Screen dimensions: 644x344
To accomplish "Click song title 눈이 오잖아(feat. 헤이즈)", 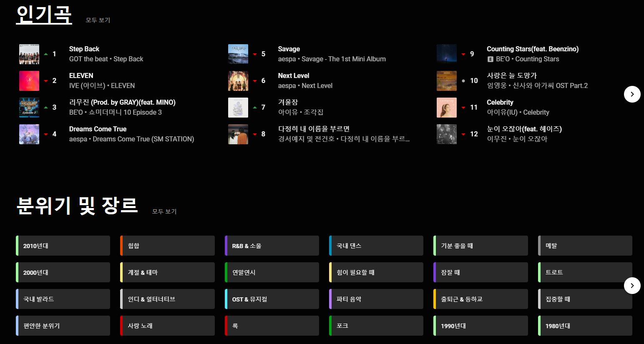I will pyautogui.click(x=524, y=129).
